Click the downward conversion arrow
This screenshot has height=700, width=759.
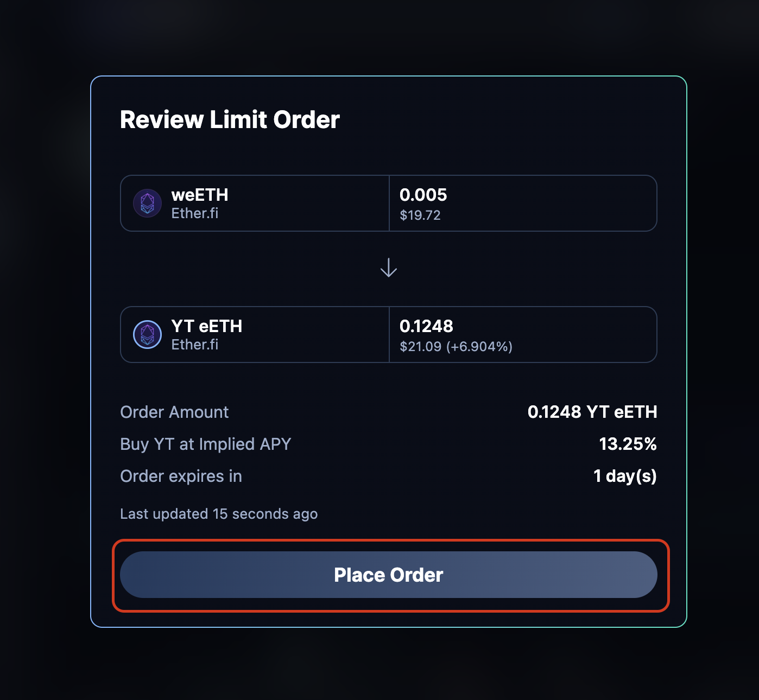coord(388,268)
